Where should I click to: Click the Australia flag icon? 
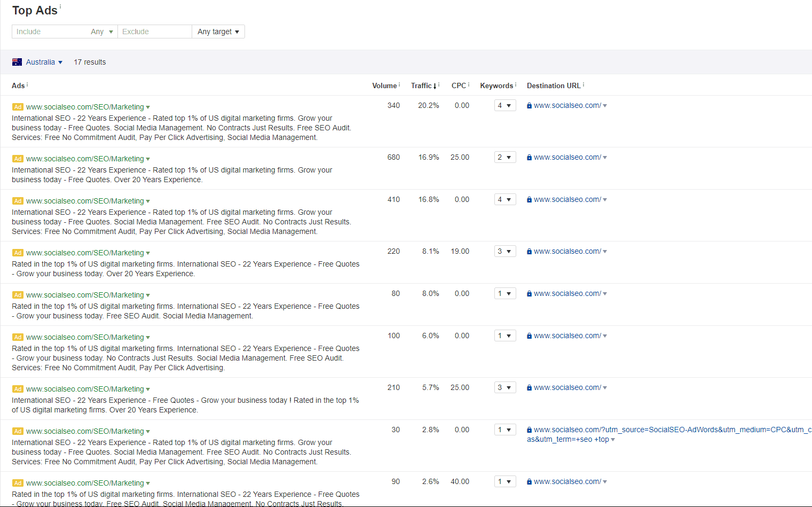pos(17,61)
